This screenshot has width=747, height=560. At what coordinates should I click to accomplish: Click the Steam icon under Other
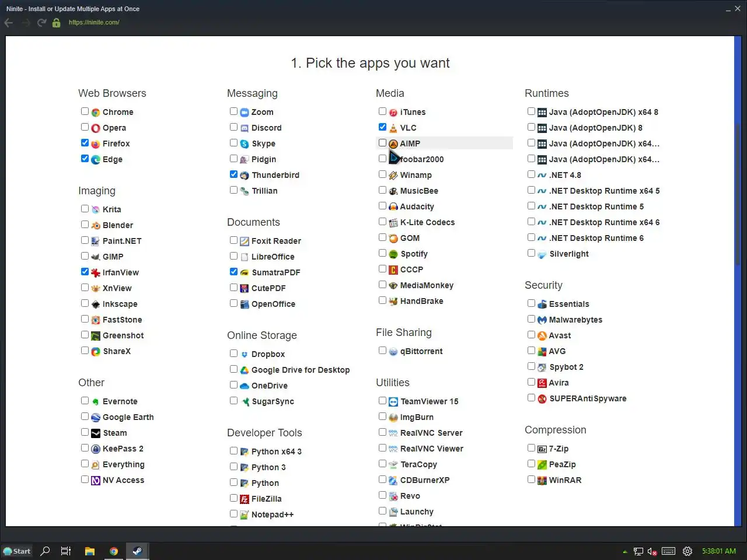[96, 433]
